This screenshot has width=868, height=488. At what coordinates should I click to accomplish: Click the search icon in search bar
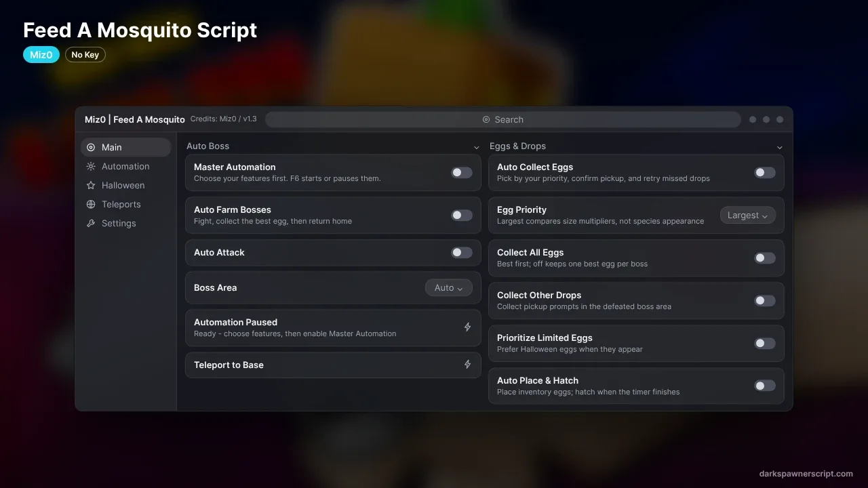486,119
